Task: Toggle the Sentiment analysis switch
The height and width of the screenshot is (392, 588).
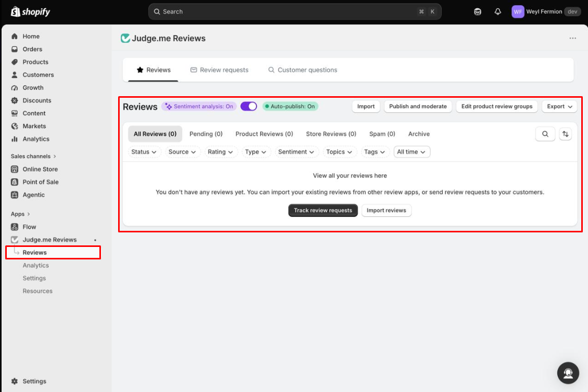Action: (x=249, y=107)
